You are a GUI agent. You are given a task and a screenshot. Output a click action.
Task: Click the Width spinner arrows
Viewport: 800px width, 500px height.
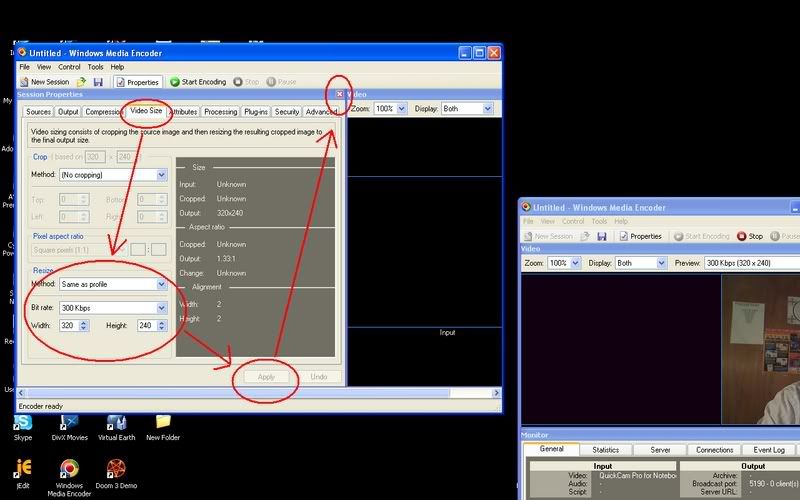pos(84,326)
